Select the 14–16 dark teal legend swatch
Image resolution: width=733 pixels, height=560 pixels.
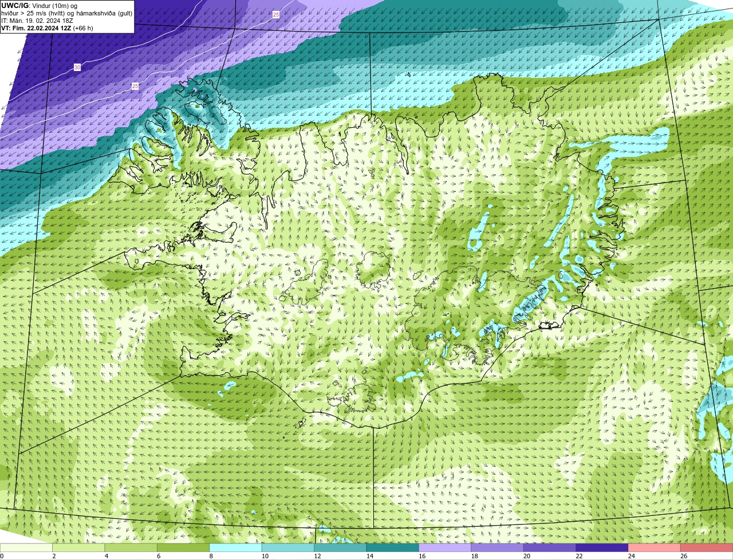pyautogui.click(x=393, y=547)
